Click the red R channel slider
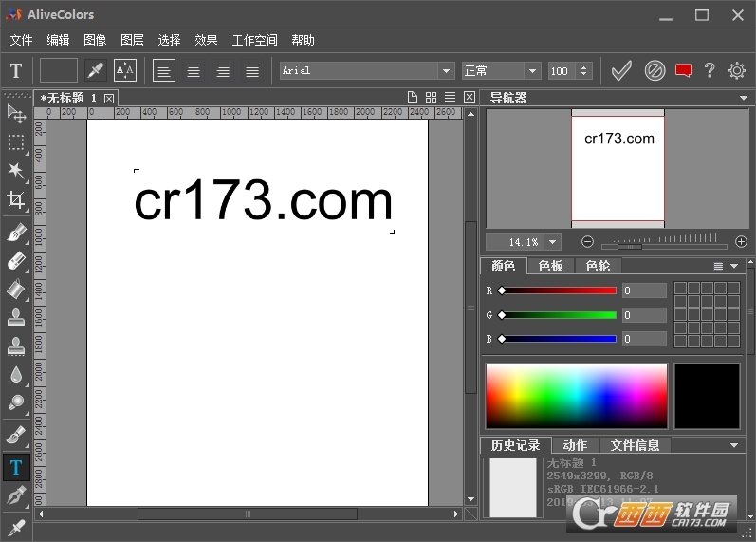 (559, 290)
